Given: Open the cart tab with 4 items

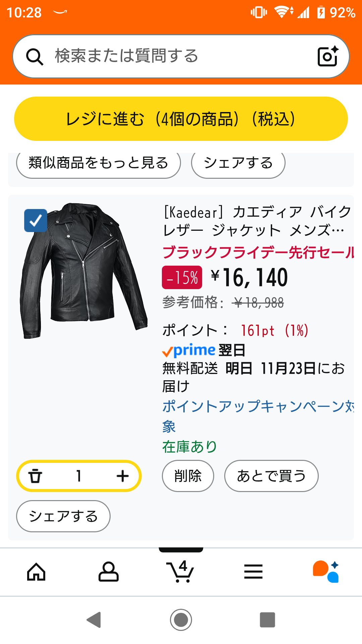Looking at the screenshot, I should [181, 572].
